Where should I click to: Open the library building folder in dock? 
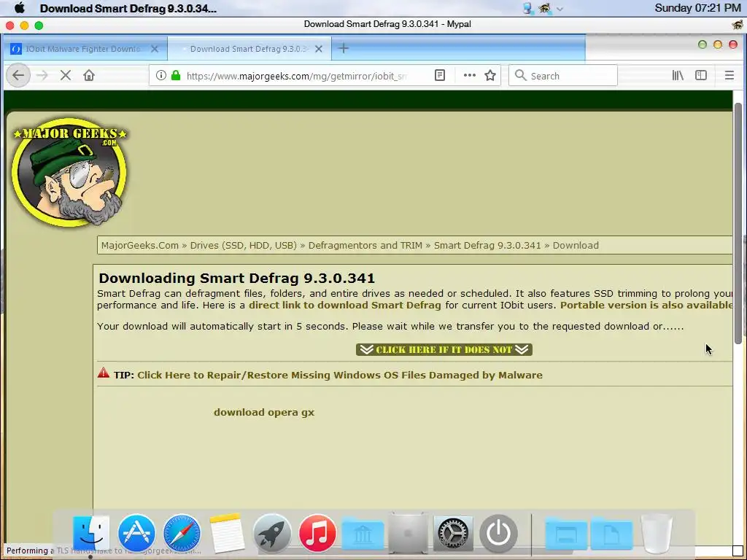coord(363,533)
